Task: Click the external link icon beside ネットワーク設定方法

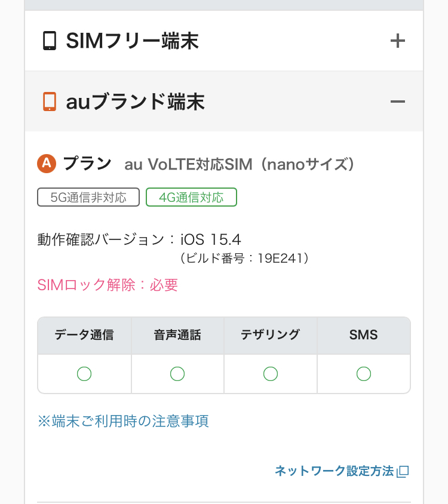Action: coord(403,472)
